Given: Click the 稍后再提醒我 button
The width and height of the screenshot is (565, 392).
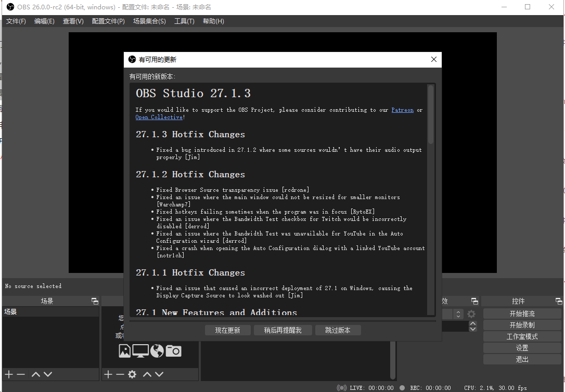Looking at the screenshot, I should point(283,330).
